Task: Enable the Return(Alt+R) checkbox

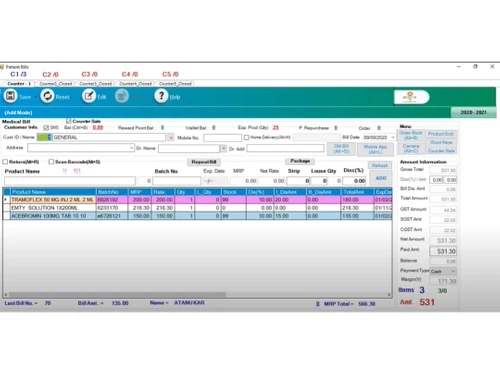Action: coord(5,162)
